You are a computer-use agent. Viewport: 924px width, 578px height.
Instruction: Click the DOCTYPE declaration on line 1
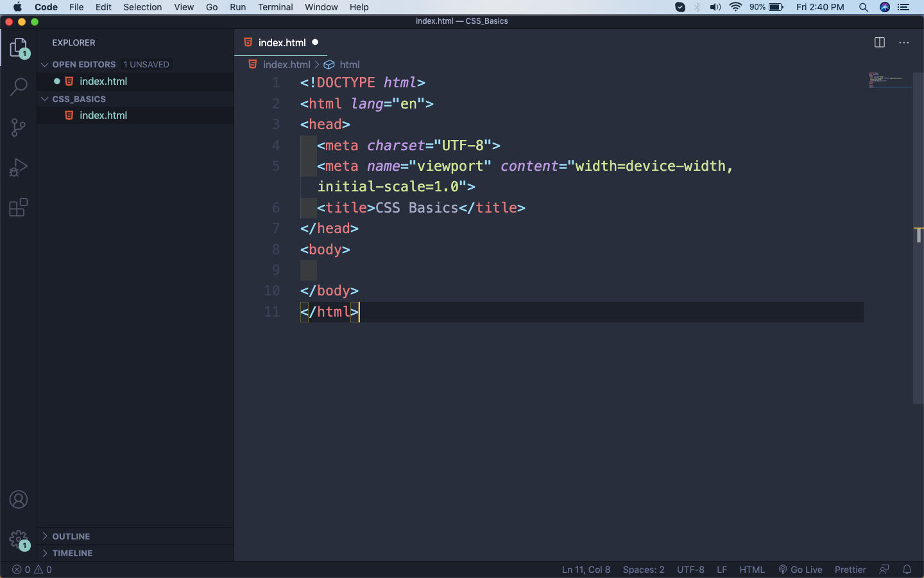click(x=363, y=83)
